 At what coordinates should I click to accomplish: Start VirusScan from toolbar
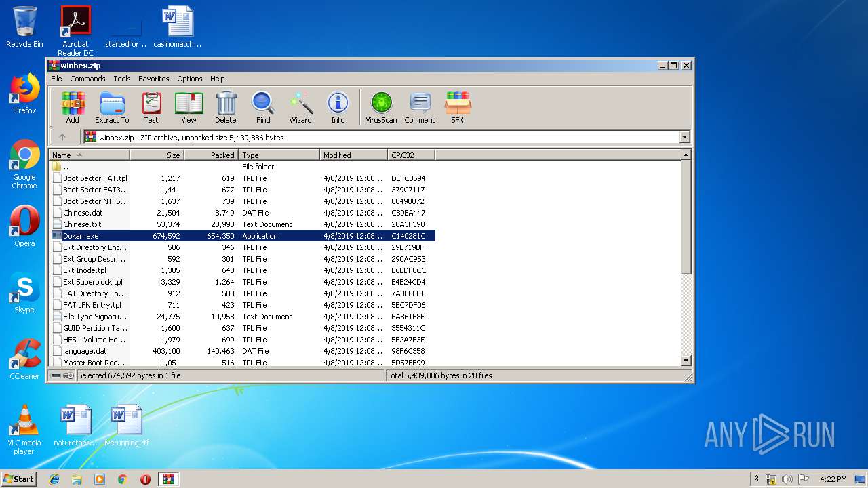381,108
